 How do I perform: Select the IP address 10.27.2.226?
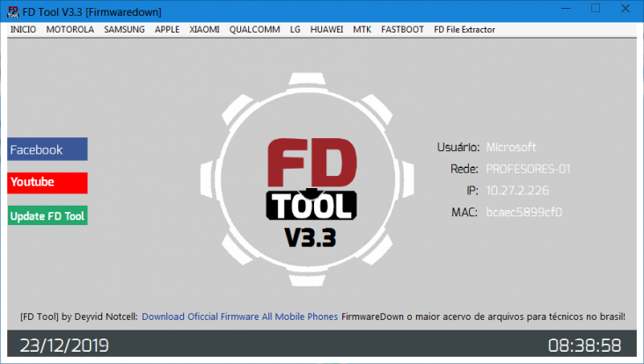click(x=517, y=191)
